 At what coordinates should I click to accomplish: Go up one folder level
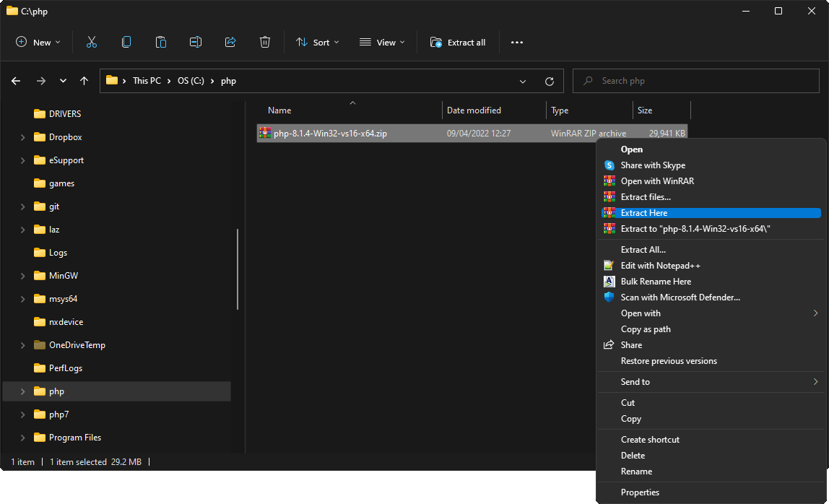pos(84,81)
